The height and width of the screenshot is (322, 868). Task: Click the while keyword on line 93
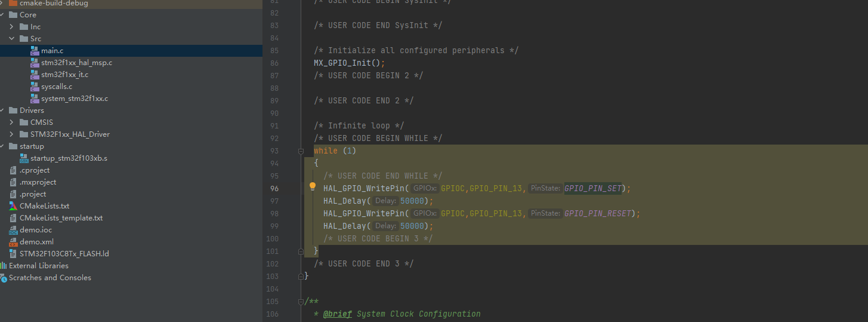326,151
